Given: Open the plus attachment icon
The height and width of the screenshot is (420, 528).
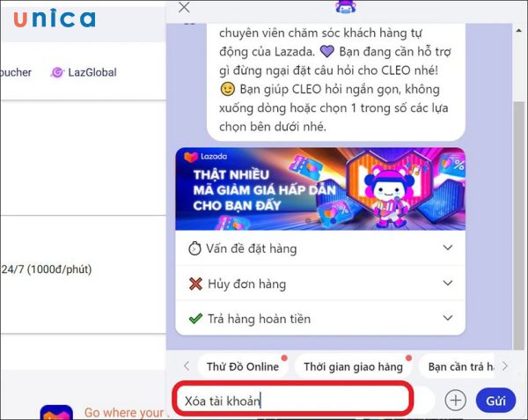Looking at the screenshot, I should click(455, 401).
